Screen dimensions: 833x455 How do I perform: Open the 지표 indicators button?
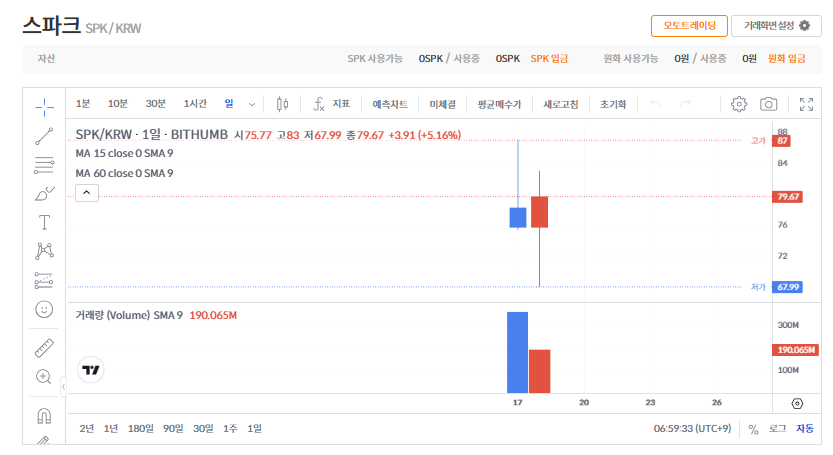coord(341,104)
